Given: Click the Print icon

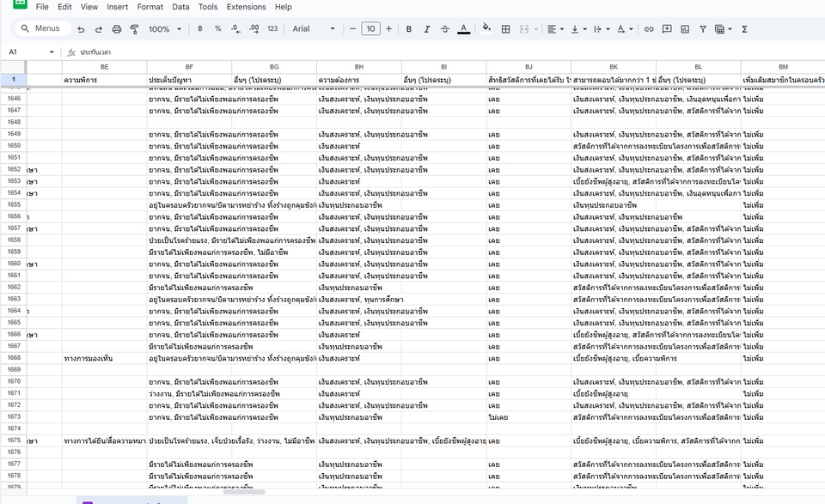Looking at the screenshot, I should [x=116, y=28].
